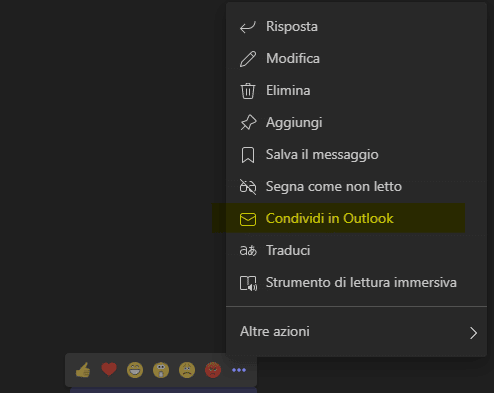Viewport: 494px width, 393px height.
Task: Select Traduci menu entry
Action: (356, 251)
